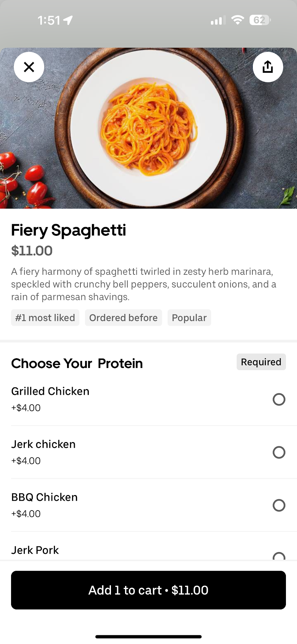The image size is (297, 644).
Task: Choose the Jerk chicken radio option
Action: click(279, 452)
